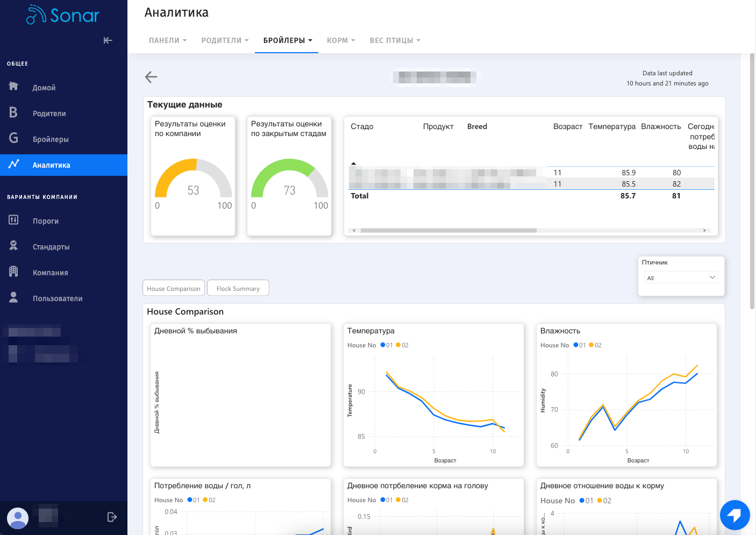
Task: Toggle house 01 legend in Температура chart
Action: click(x=387, y=345)
